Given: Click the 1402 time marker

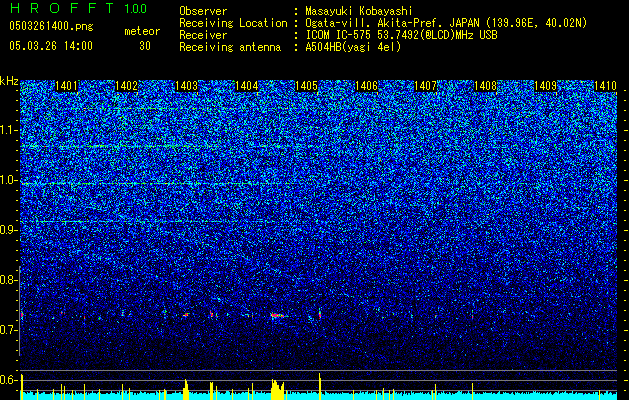Looking at the screenshot, I should click(126, 86).
